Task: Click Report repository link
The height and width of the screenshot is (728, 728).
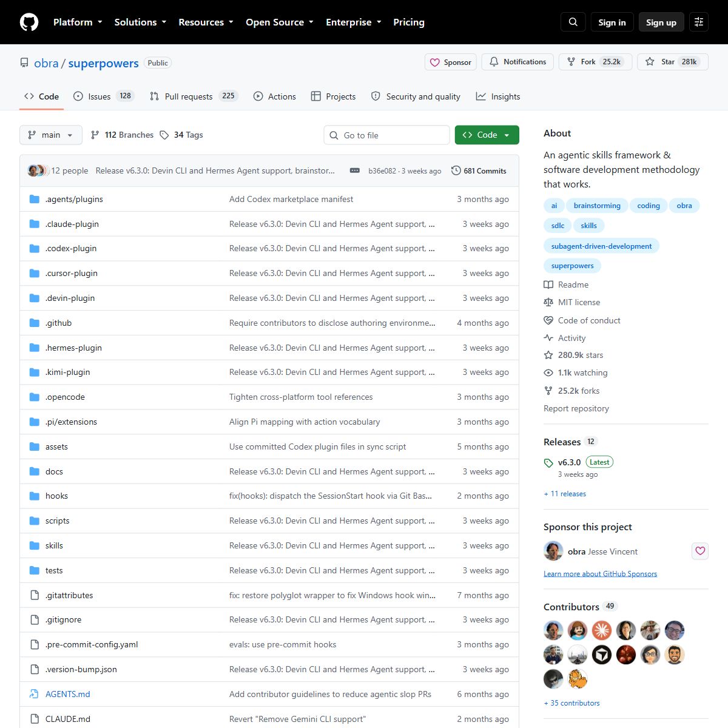Action: 576,408
